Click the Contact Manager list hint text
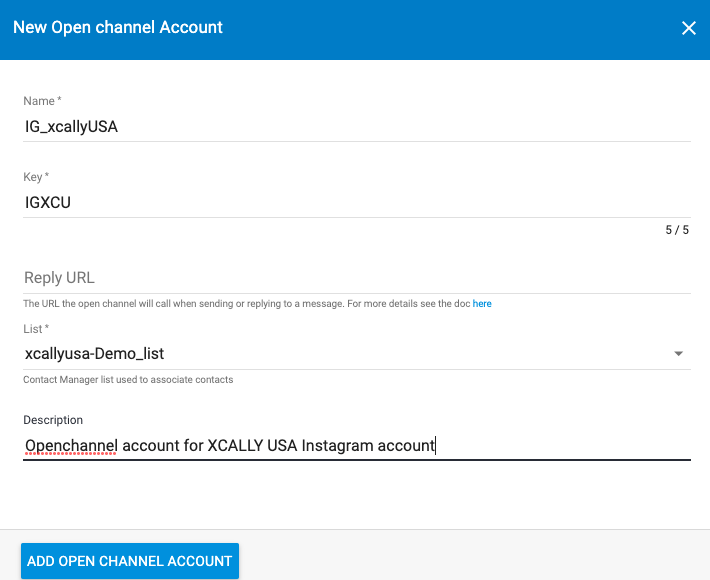 [x=128, y=380]
